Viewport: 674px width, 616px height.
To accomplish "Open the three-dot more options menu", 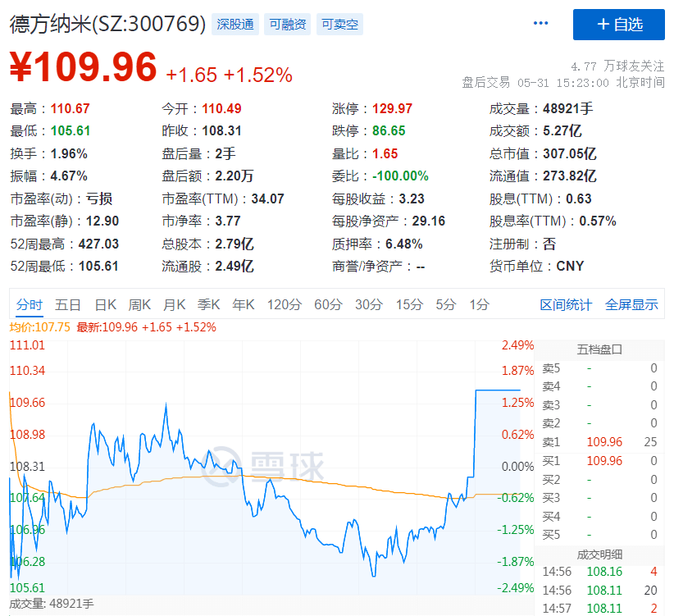I will [x=540, y=24].
